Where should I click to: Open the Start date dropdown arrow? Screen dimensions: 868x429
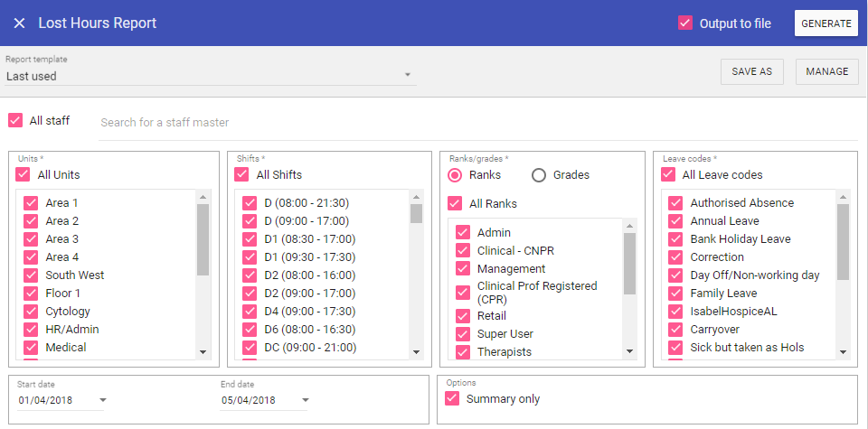tap(103, 400)
